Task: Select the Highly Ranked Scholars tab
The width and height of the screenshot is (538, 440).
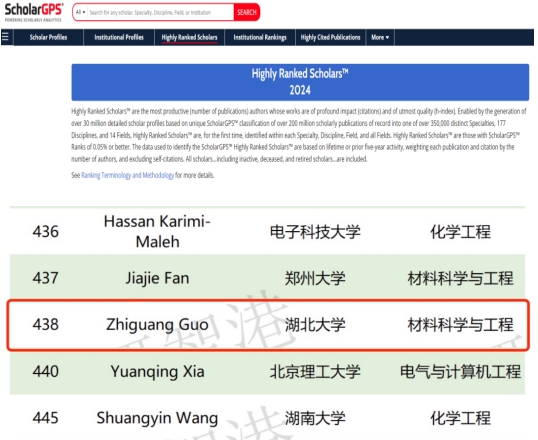Action: 189,37
